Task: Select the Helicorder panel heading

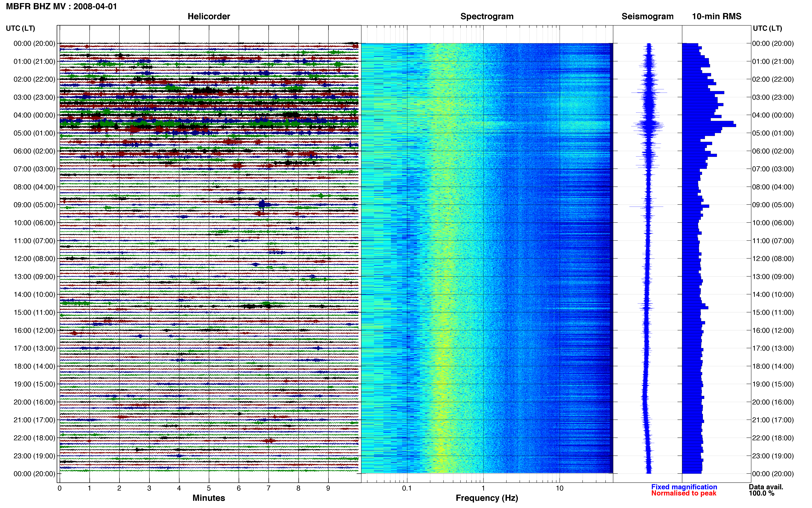Action: tap(209, 16)
